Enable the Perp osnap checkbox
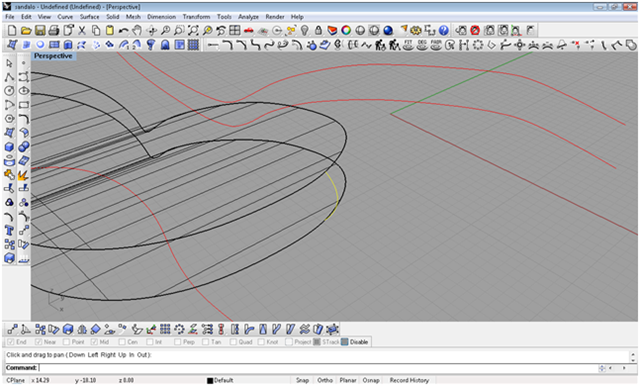The height and width of the screenshot is (386, 640). coord(178,342)
